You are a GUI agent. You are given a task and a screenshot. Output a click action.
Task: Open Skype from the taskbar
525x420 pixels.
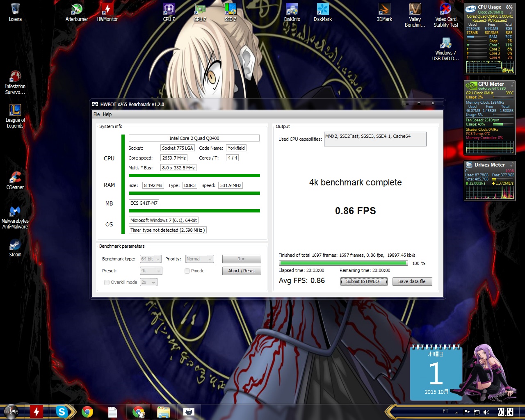tap(62, 411)
